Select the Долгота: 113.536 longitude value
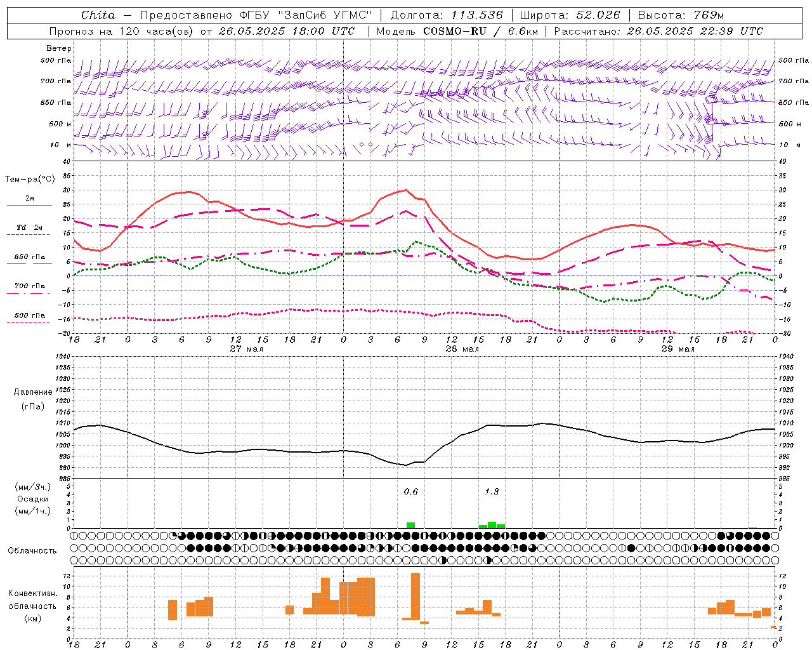This screenshot has height=650, width=812. [447, 15]
